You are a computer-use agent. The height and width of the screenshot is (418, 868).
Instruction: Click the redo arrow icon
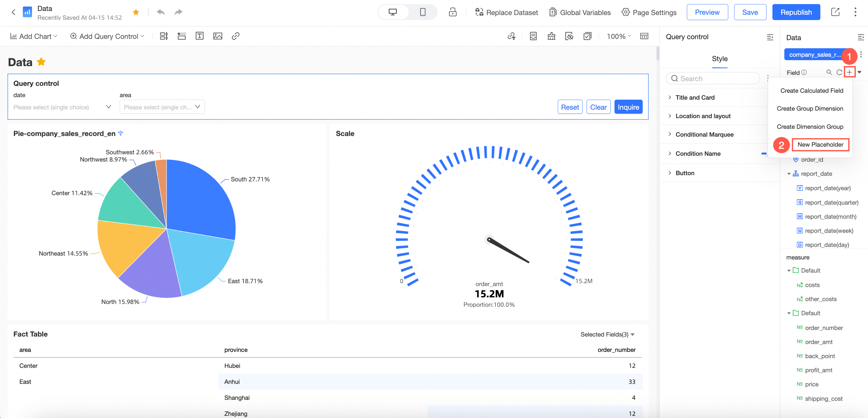pos(178,12)
